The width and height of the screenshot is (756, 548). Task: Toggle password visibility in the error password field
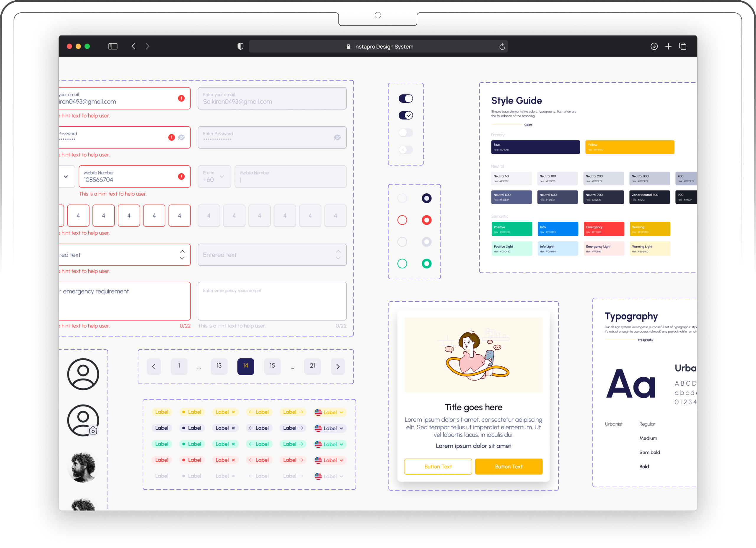click(x=181, y=137)
